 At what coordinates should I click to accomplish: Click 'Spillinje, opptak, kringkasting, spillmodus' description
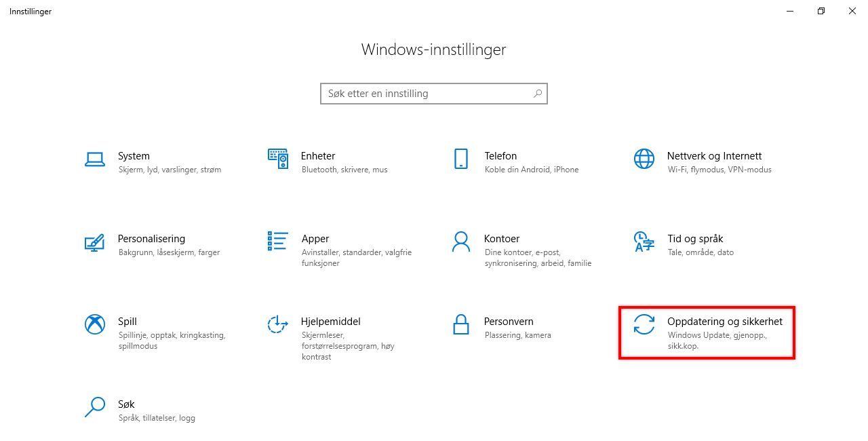coord(172,341)
